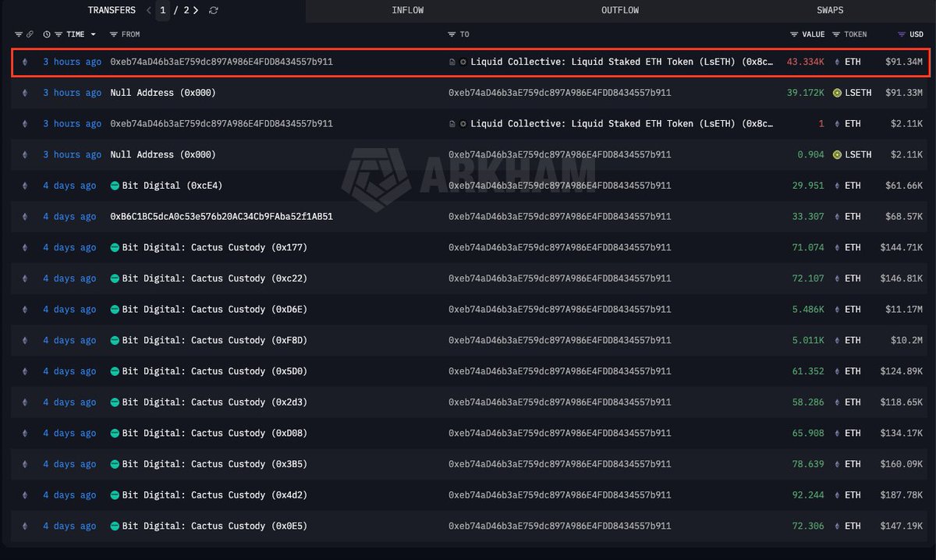This screenshot has width=936, height=560.
Task: Sort by the TOKEN column header
Action: click(856, 34)
